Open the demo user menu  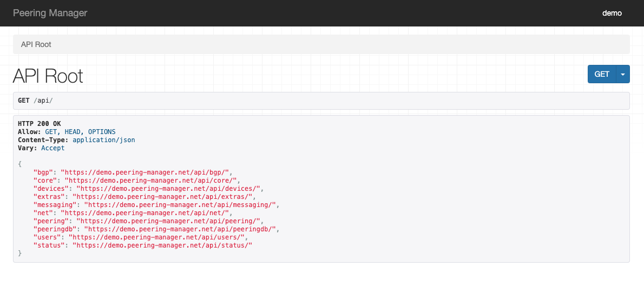tap(612, 13)
